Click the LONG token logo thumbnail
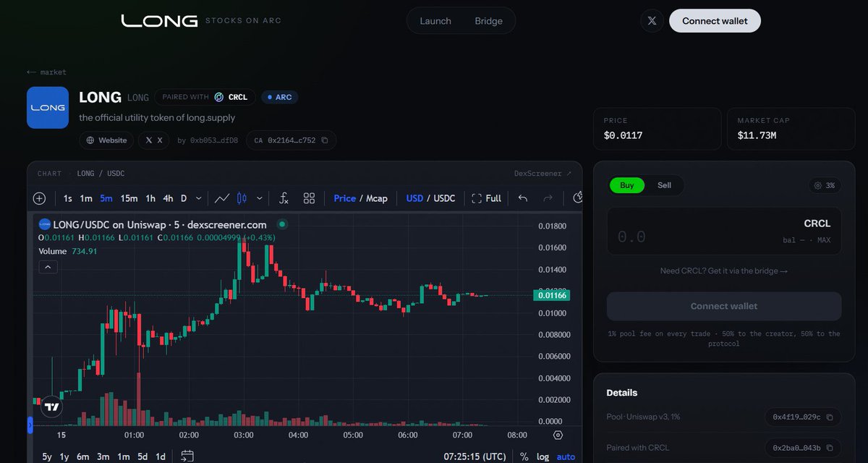 click(x=48, y=108)
